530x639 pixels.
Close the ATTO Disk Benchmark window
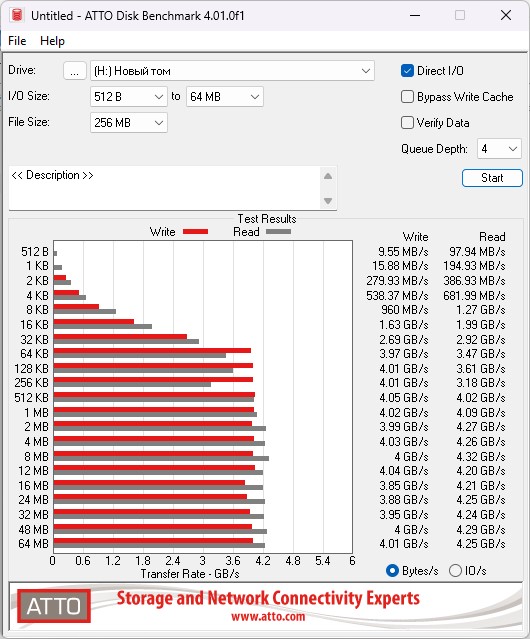506,15
